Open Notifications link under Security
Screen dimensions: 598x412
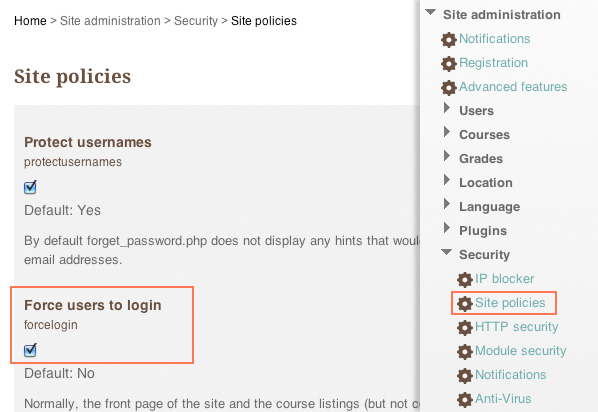pyautogui.click(x=510, y=375)
